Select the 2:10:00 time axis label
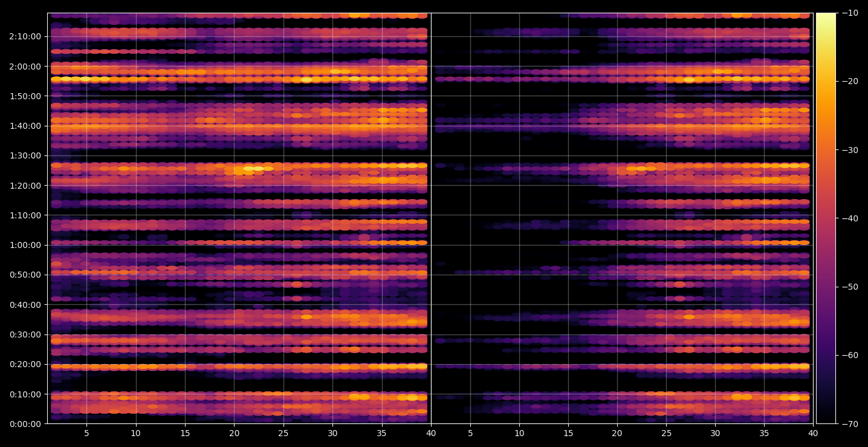This screenshot has height=447, width=868. click(25, 36)
